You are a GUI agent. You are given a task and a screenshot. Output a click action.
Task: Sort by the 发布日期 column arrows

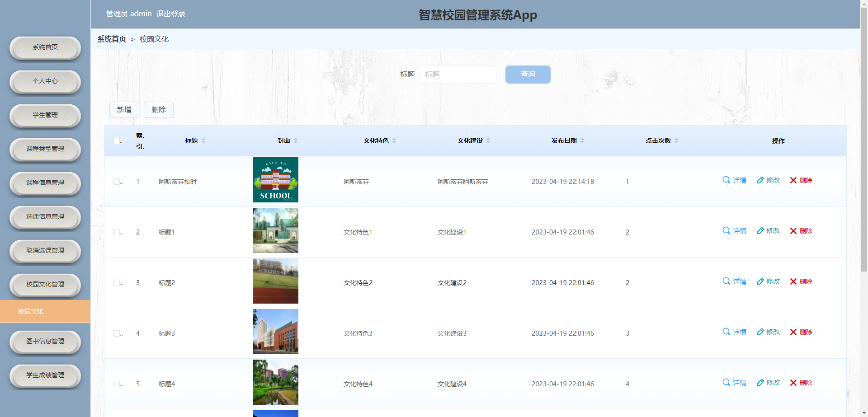point(583,140)
